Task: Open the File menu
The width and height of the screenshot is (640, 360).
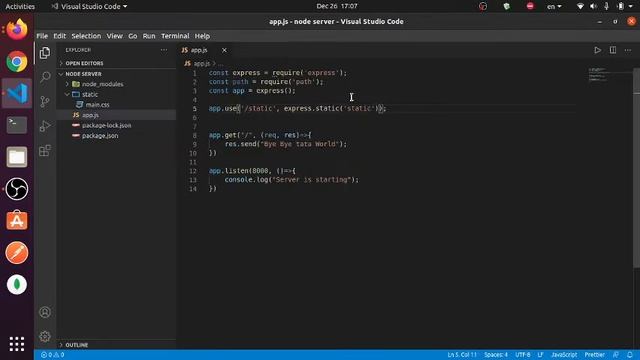Action: coord(42,36)
